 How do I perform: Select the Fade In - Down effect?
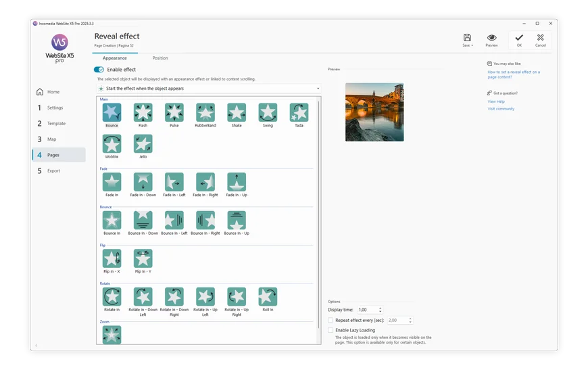click(143, 182)
